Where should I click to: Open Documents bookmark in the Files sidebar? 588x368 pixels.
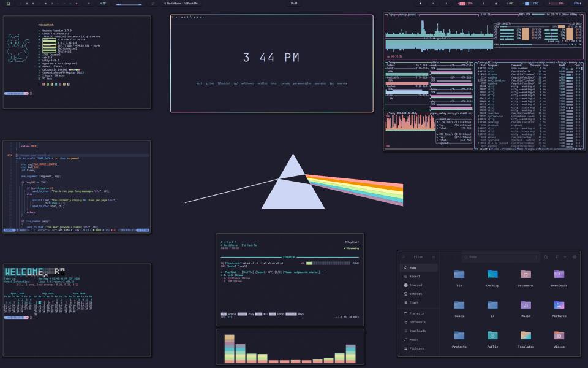(418, 322)
